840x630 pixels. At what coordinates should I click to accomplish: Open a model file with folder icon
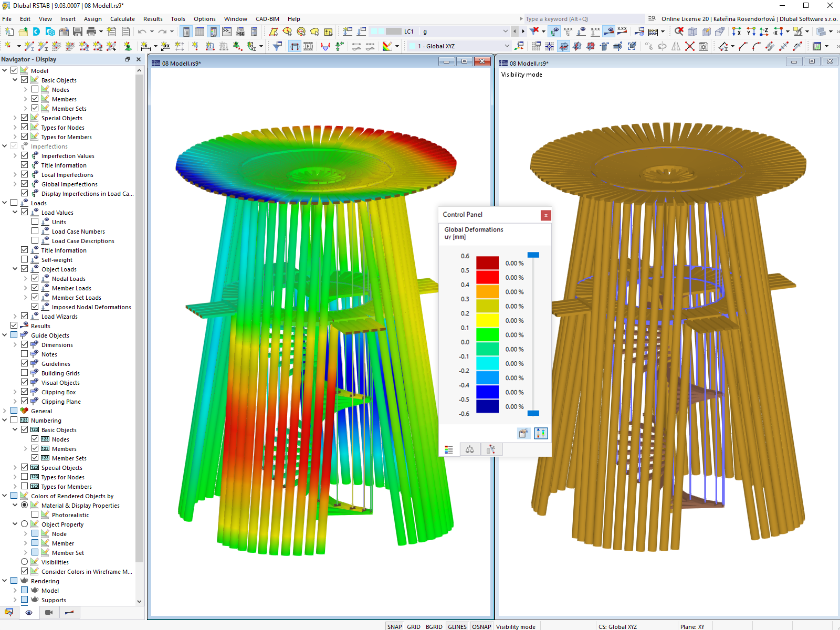coord(23,31)
